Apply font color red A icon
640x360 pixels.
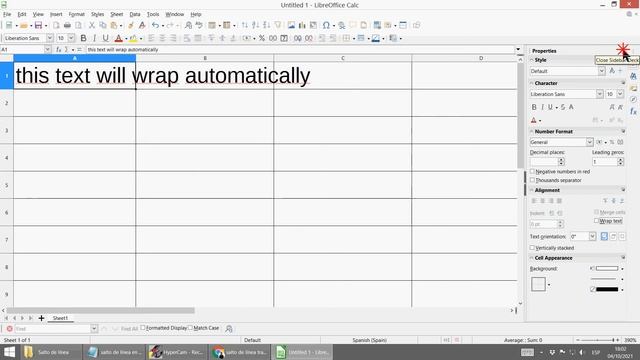(118, 38)
